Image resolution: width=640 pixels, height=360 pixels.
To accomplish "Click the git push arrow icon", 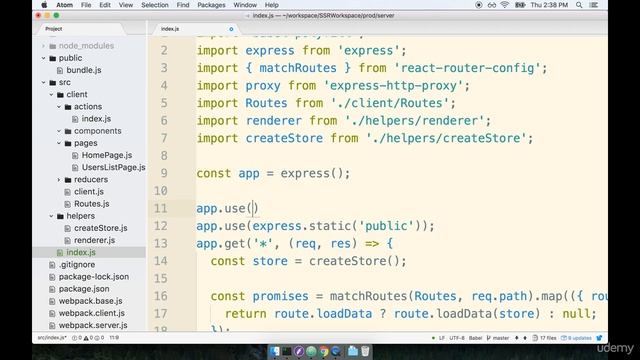I will (525, 338).
